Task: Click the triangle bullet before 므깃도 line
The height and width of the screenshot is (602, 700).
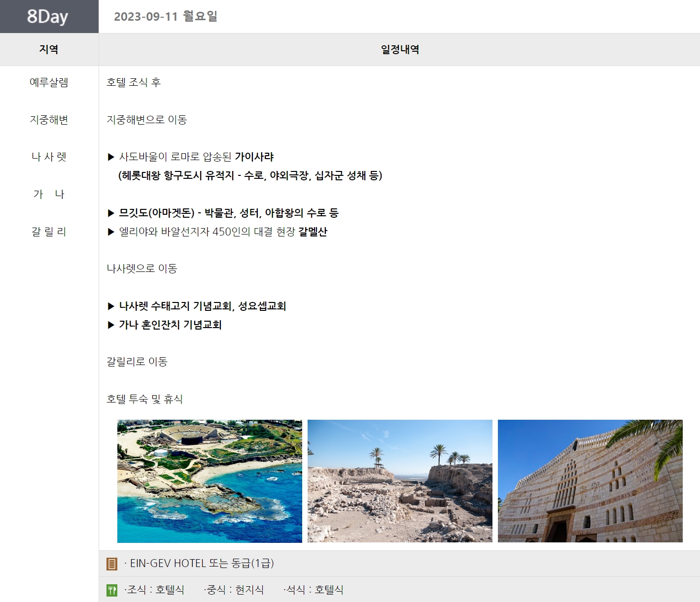Action: (111, 213)
